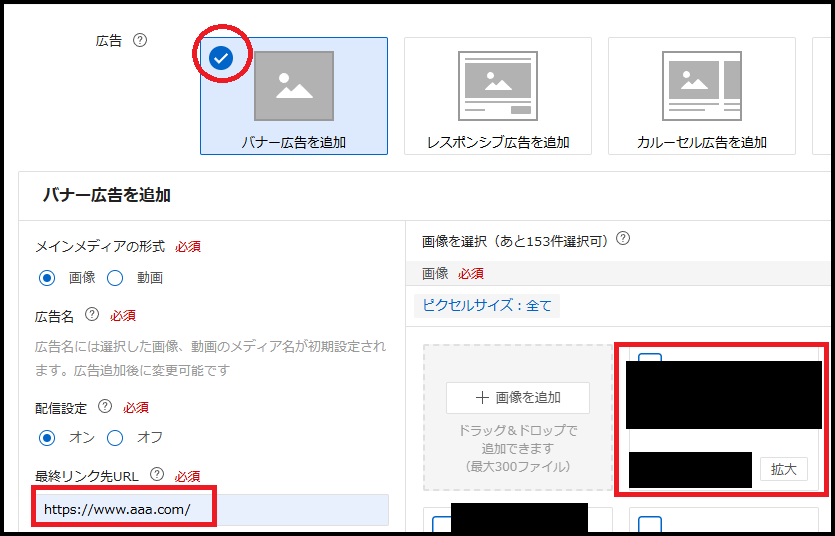Click help icon beside 配信設定
This screenshot has height=536, width=835.
(105, 407)
